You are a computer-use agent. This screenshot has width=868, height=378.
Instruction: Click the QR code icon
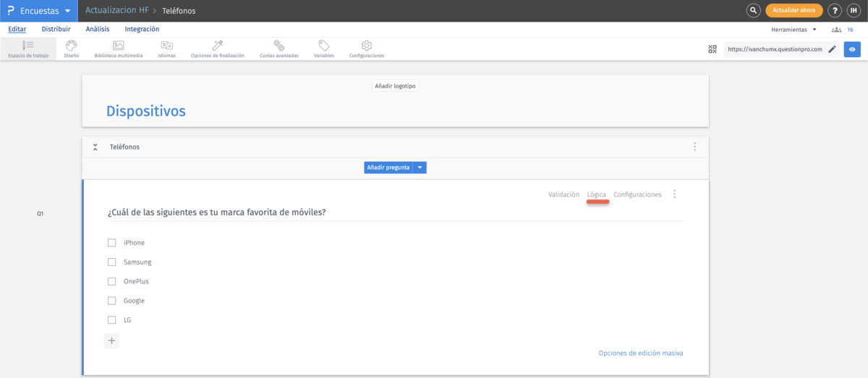point(712,49)
